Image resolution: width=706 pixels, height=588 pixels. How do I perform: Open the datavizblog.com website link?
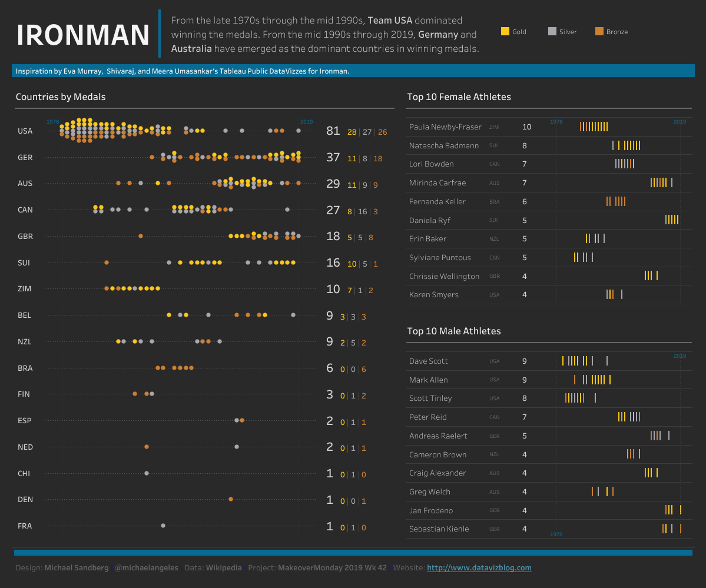(x=479, y=568)
